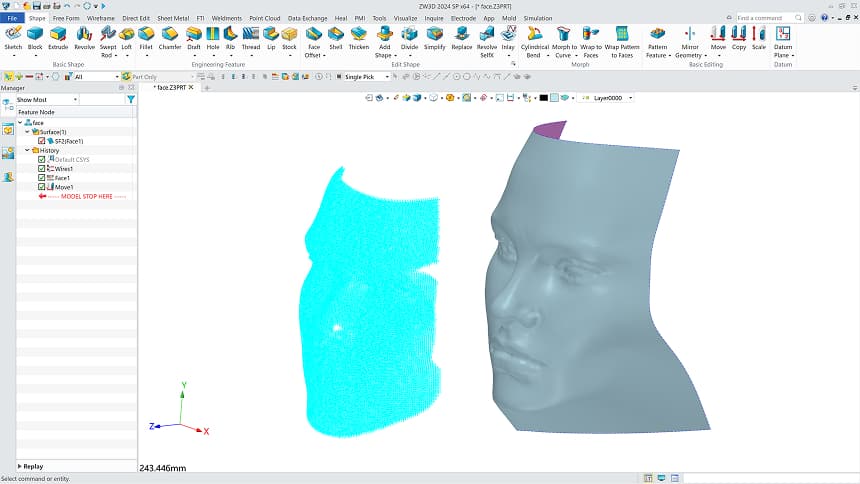Collapse the History tree node
The height and width of the screenshot is (484, 860).
coord(27,150)
